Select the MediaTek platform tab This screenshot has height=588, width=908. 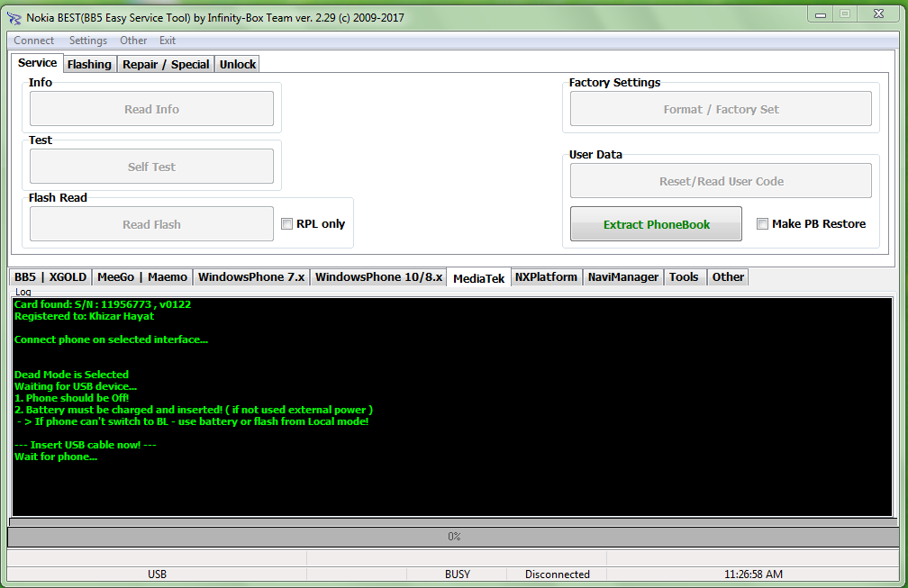pyautogui.click(x=479, y=278)
